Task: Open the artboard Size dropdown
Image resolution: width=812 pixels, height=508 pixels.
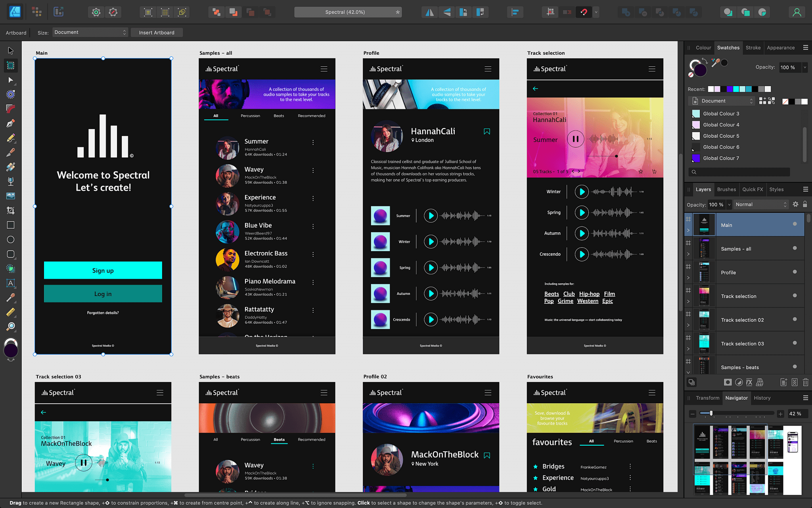Action: pos(90,32)
